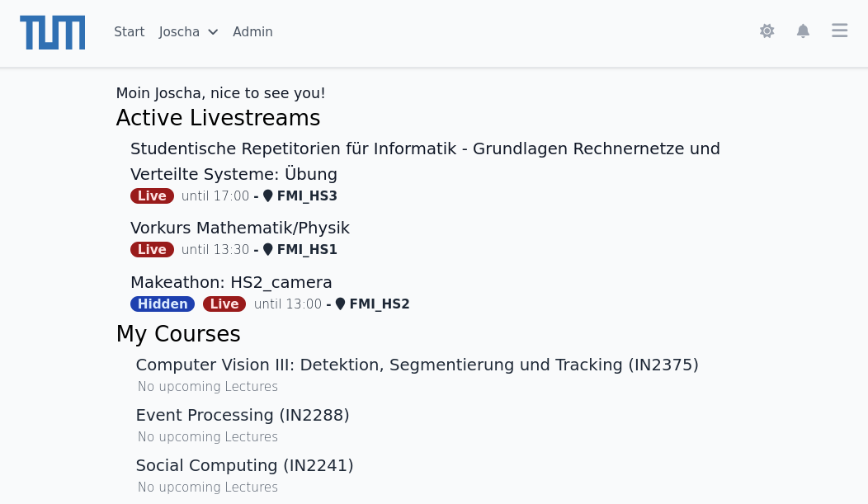This screenshot has width=868, height=504.
Task: Open the hamburger menu
Action: 839,31
